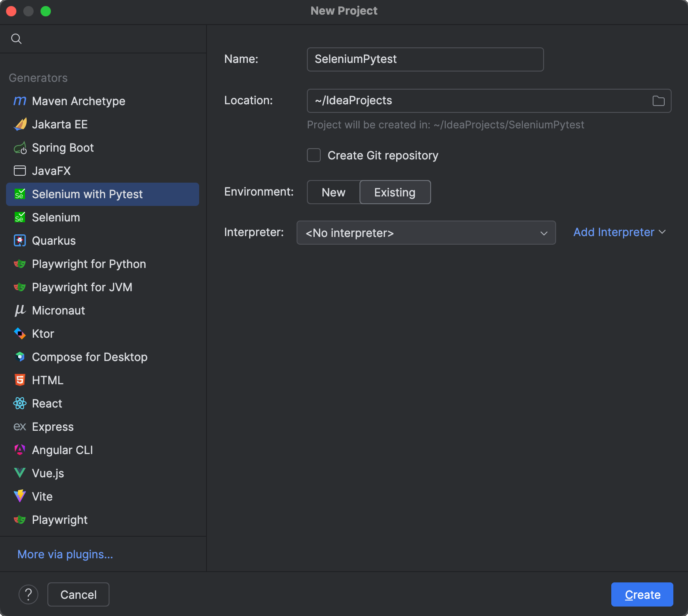The width and height of the screenshot is (688, 616).
Task: Select the Express ex icon
Action: (20, 426)
